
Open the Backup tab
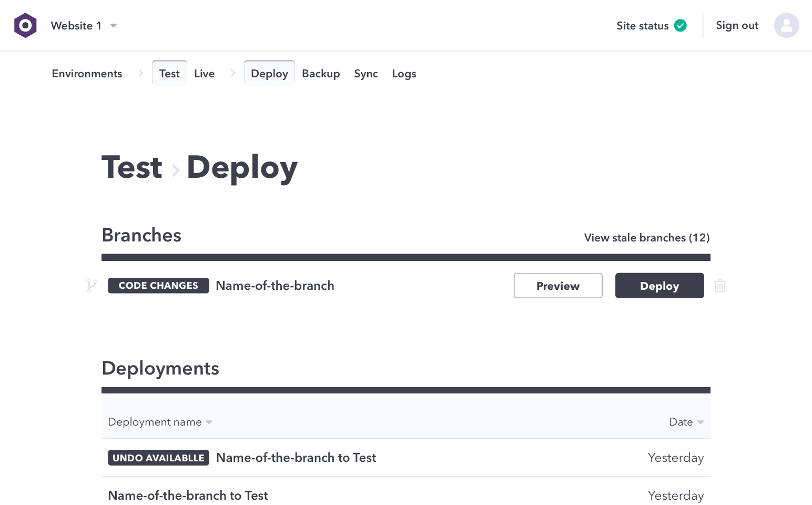[321, 73]
